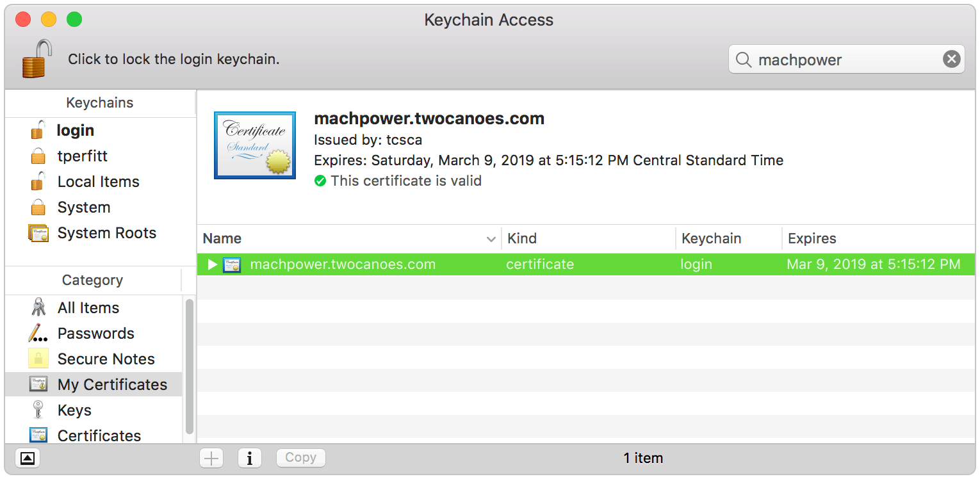This screenshot has height=479, width=980.
Task: Click the padlock icon to lock login keychain
Action: [x=37, y=59]
